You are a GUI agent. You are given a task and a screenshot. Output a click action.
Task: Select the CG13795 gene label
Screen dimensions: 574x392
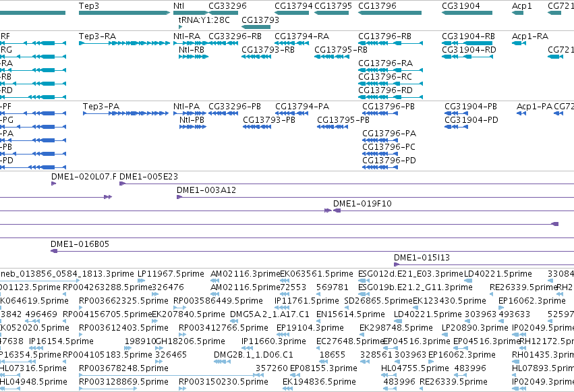pyautogui.click(x=333, y=6)
